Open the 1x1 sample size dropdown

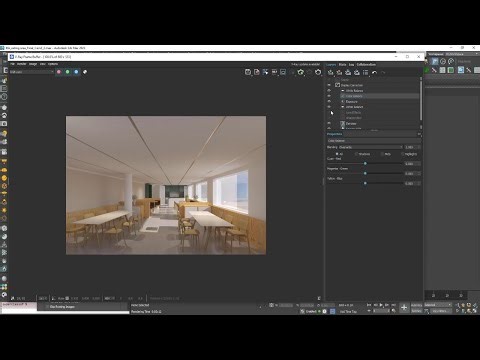coord(43,298)
